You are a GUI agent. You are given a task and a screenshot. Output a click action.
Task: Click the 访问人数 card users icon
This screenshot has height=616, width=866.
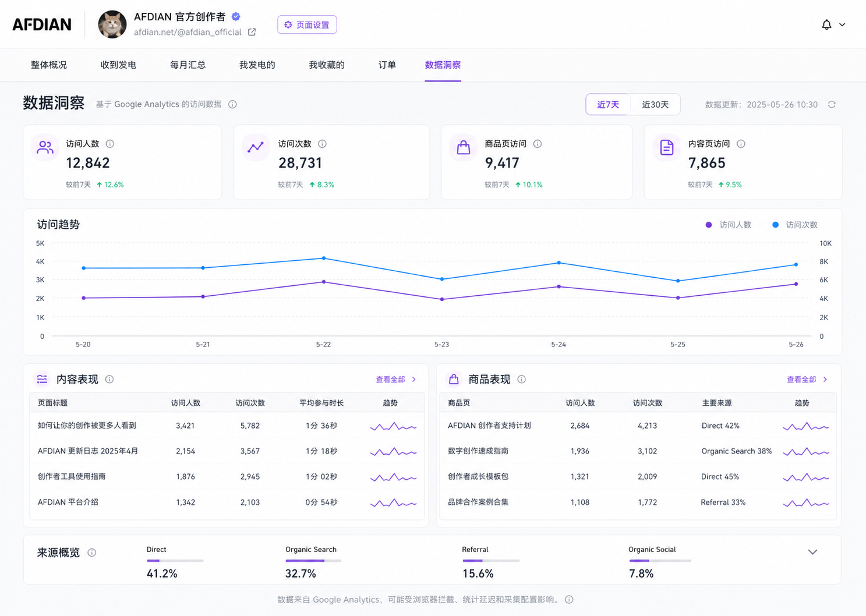click(45, 148)
